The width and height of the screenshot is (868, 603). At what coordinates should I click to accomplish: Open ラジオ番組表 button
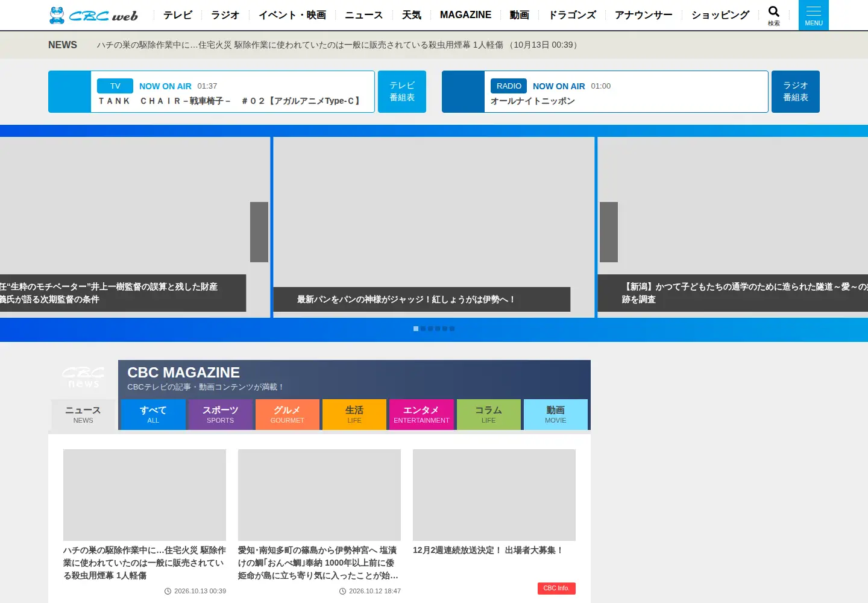pyautogui.click(x=796, y=92)
